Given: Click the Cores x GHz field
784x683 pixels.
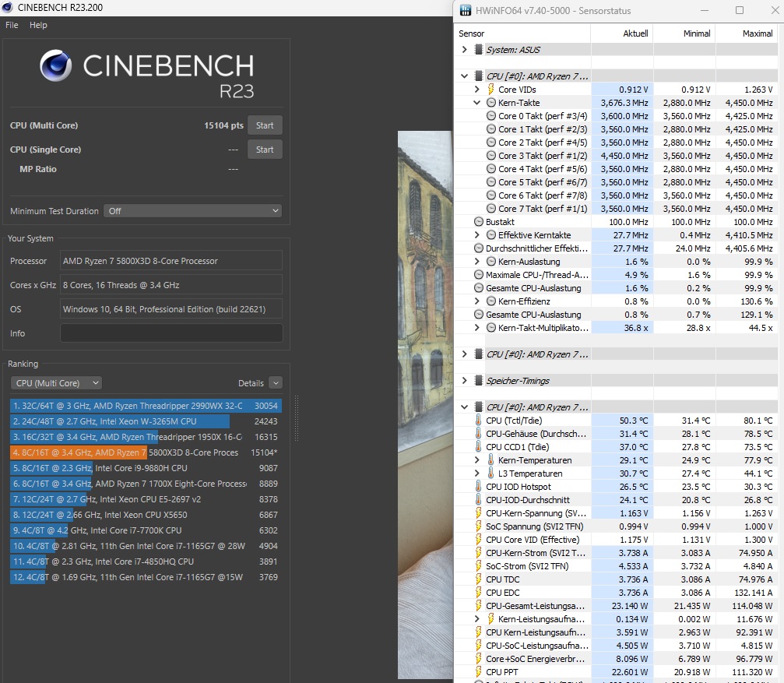Looking at the screenshot, I should click(171, 285).
